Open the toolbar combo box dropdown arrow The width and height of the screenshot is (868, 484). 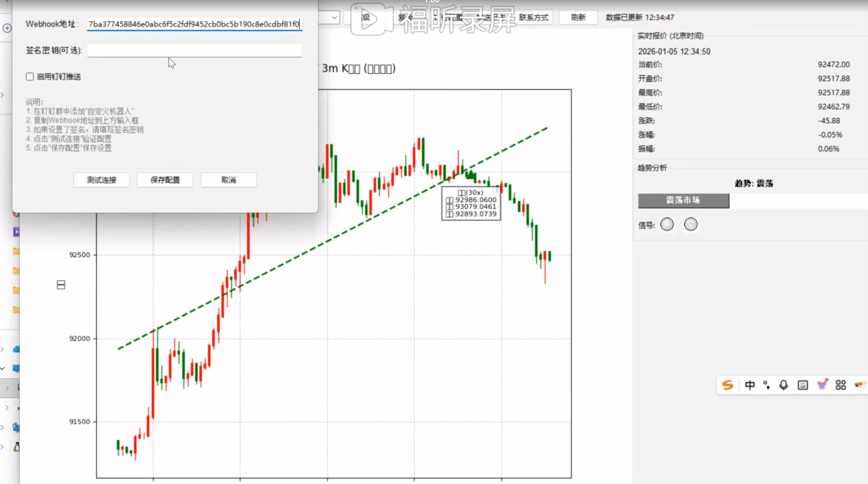[x=334, y=17]
